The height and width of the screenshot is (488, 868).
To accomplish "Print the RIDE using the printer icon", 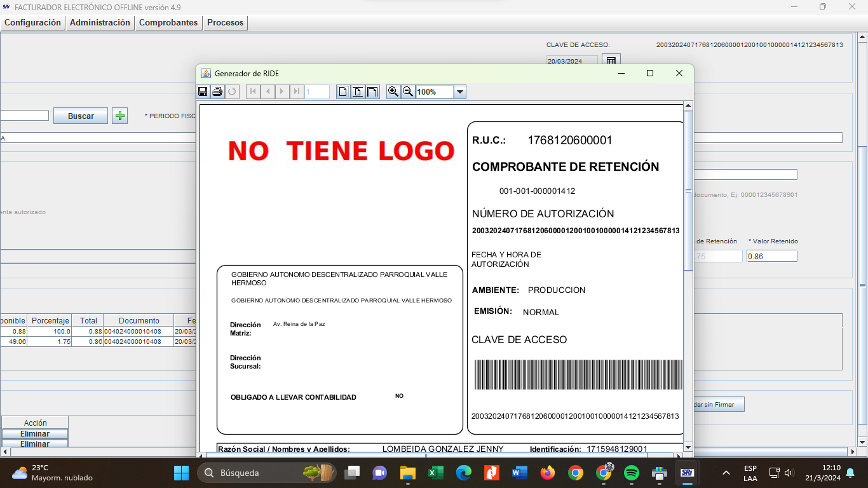I will (217, 92).
